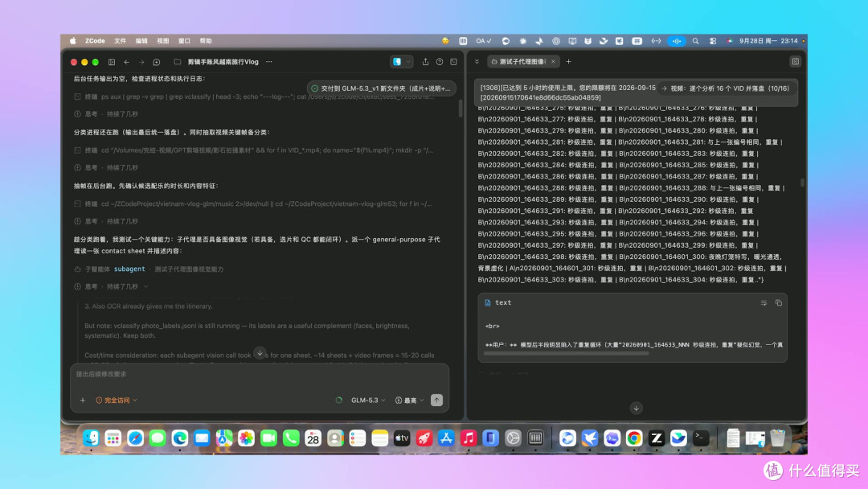Click the 交付到 GLM-5.3_v1 新文件夹 task pill

[382, 88]
